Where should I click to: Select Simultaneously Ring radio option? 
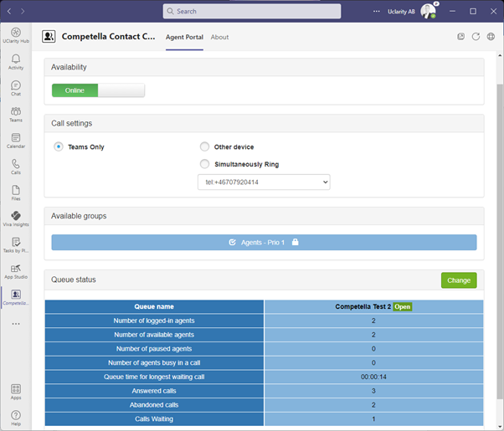[204, 164]
